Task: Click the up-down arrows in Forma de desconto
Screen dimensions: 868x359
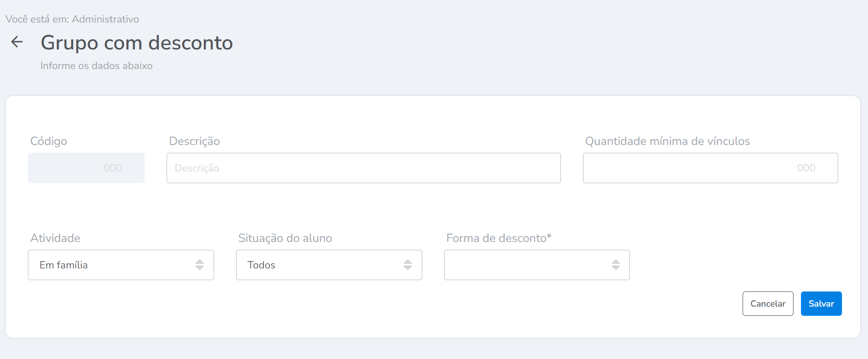Action: click(616, 265)
